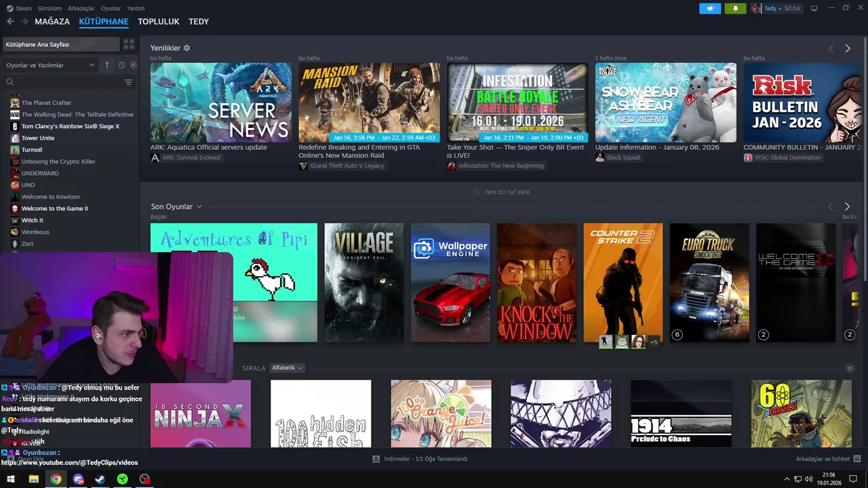Select Tower Unite in the library list

pos(37,138)
